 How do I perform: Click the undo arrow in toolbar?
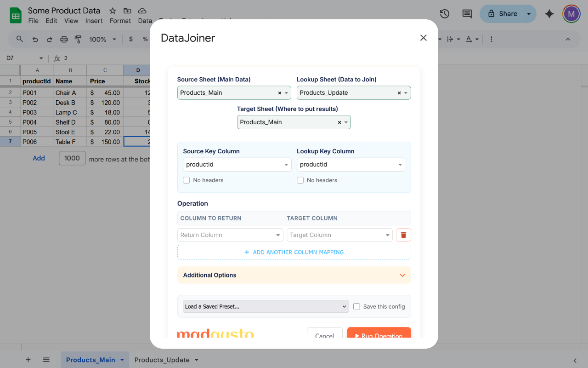(x=35, y=40)
